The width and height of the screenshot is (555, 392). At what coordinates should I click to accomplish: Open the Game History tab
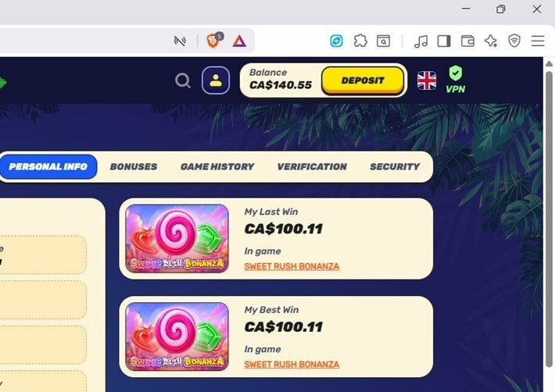217,166
